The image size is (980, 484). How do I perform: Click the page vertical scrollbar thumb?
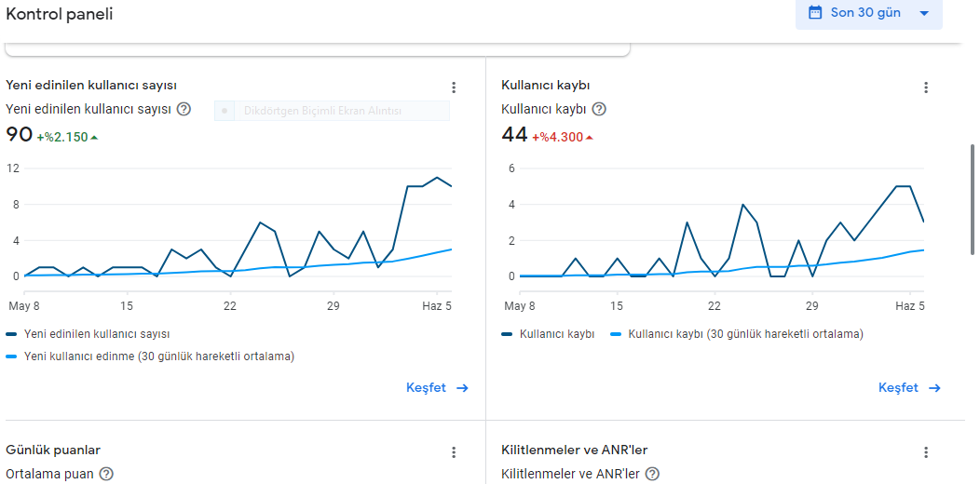pyautogui.click(x=972, y=199)
